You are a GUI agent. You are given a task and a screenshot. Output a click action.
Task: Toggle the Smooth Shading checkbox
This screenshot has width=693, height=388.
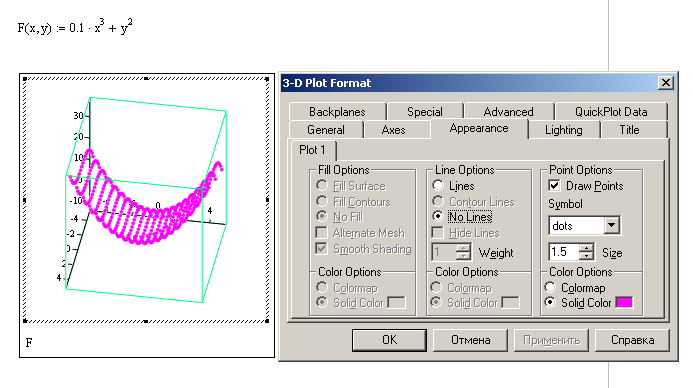(322, 248)
